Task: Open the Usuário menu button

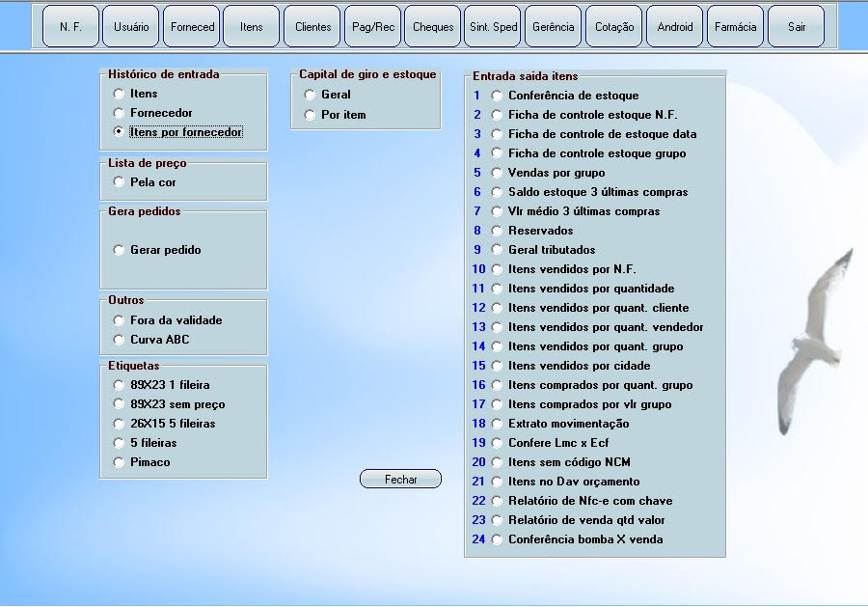Action: click(131, 27)
